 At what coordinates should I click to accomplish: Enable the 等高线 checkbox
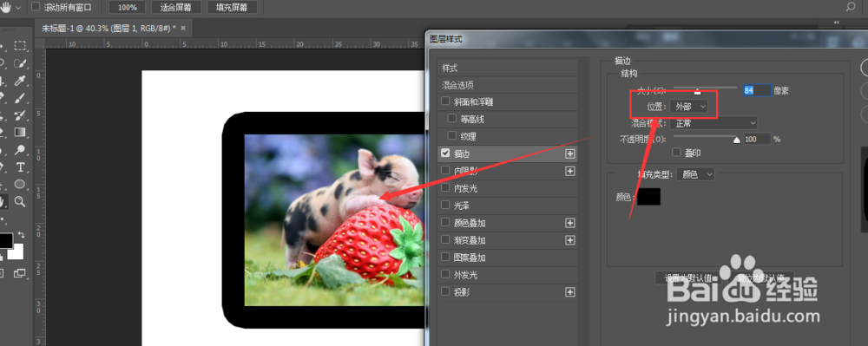(451, 119)
